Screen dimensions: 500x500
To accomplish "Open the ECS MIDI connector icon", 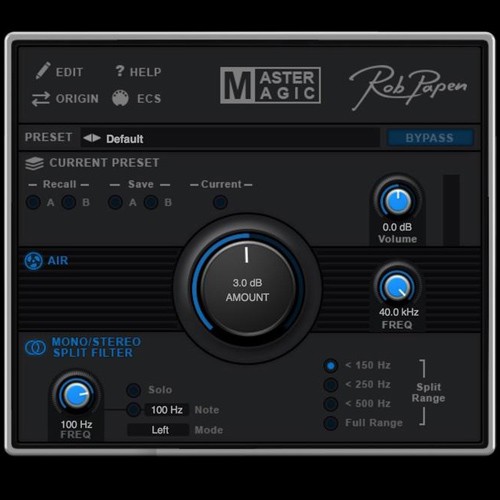I will pyautogui.click(x=120, y=98).
